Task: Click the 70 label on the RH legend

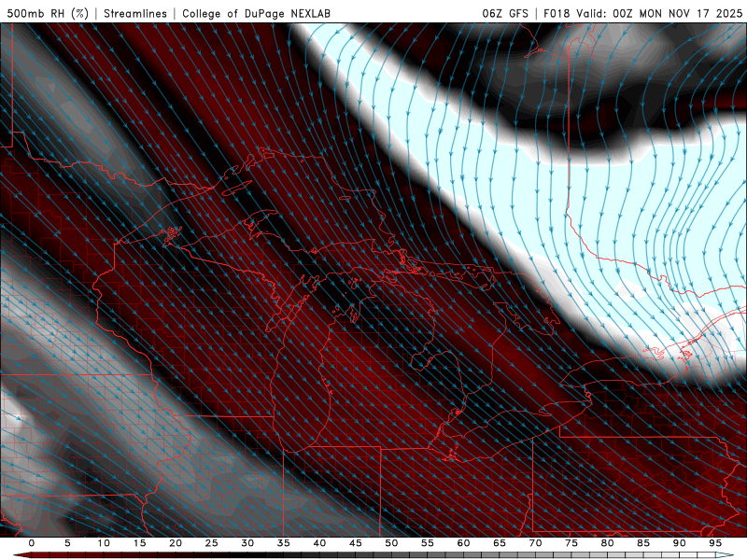Action: click(x=535, y=543)
